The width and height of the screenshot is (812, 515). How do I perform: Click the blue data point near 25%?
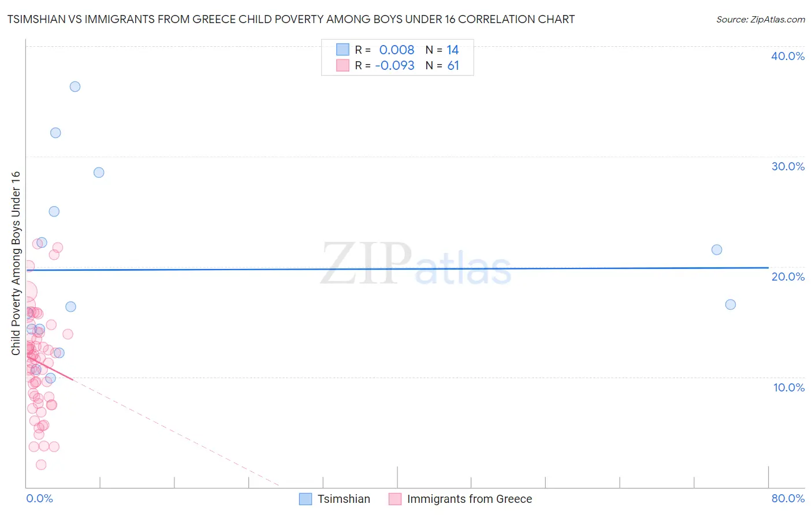pos(54,211)
